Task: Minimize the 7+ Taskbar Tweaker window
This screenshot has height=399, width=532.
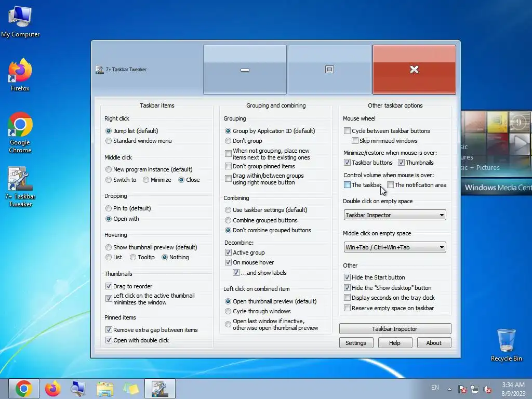Action: click(x=245, y=70)
